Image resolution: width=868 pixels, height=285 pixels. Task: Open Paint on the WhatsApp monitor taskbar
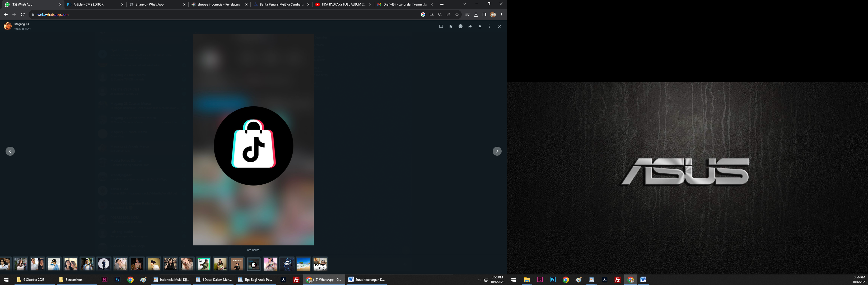[x=143, y=280]
